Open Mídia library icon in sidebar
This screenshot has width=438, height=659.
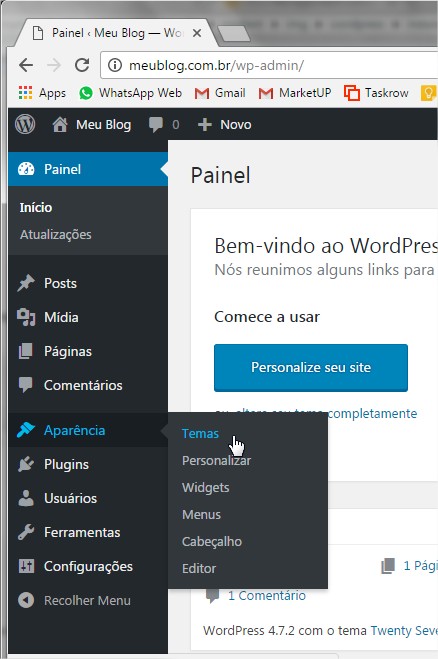(26, 317)
